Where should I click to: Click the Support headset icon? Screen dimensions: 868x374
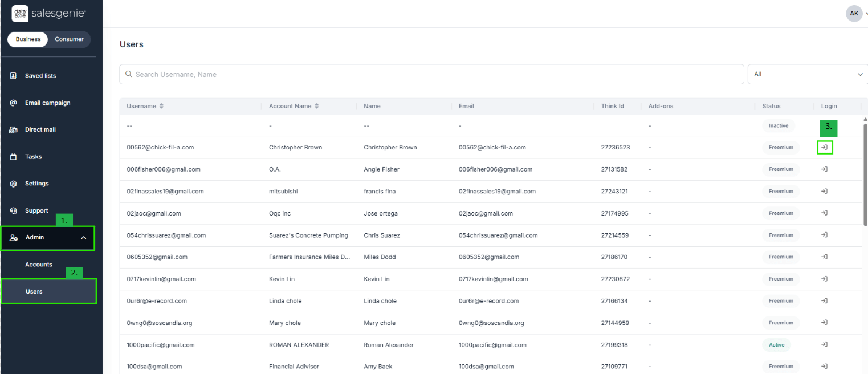(x=14, y=211)
